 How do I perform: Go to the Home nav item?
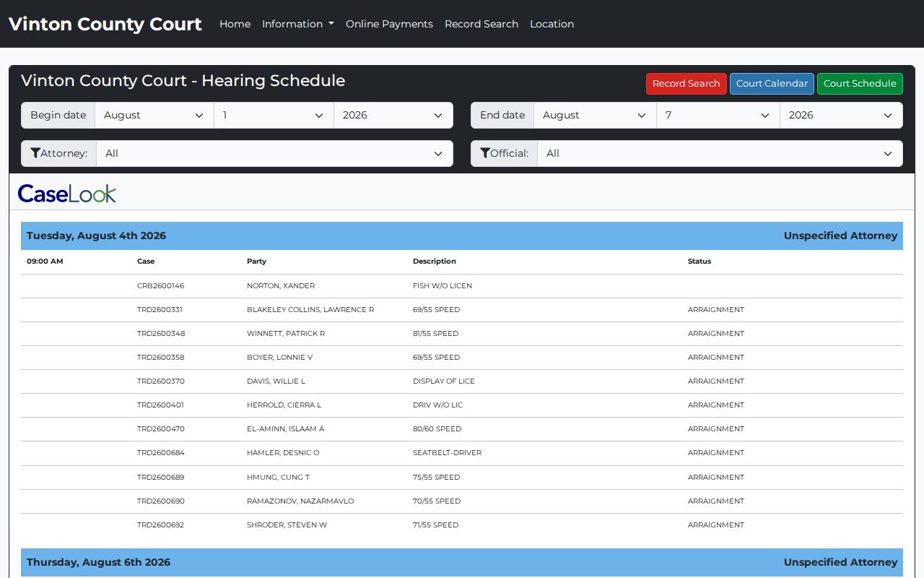pyautogui.click(x=235, y=24)
